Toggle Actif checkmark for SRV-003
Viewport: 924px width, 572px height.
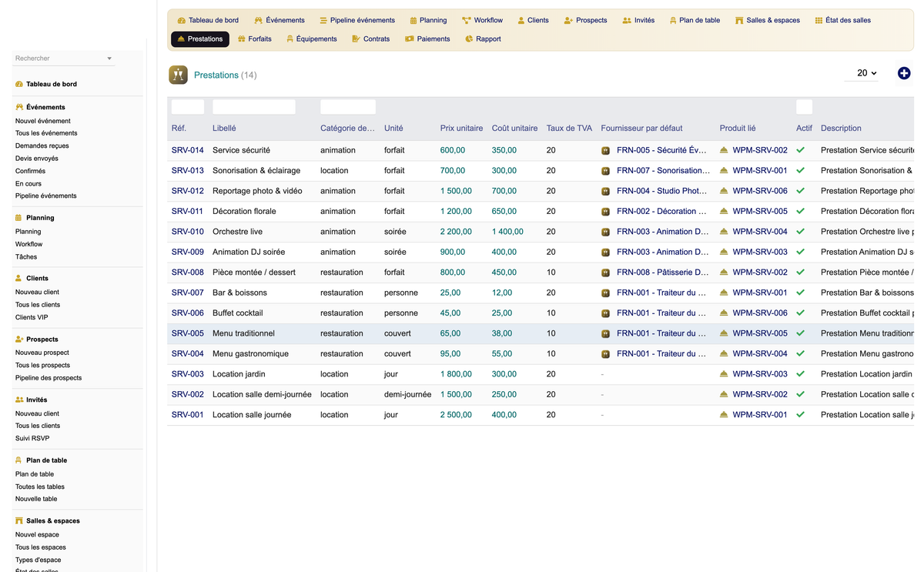801,374
